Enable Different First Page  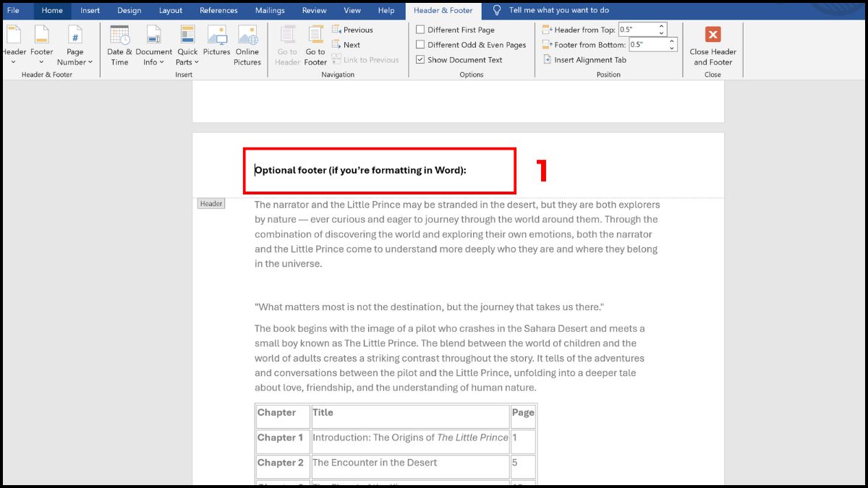tap(421, 30)
